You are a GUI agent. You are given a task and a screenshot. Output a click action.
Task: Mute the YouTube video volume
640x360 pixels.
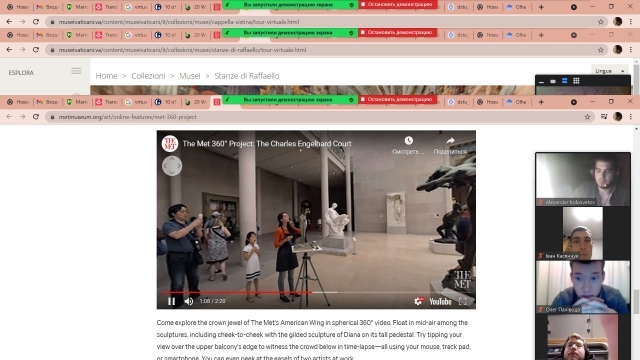189,301
